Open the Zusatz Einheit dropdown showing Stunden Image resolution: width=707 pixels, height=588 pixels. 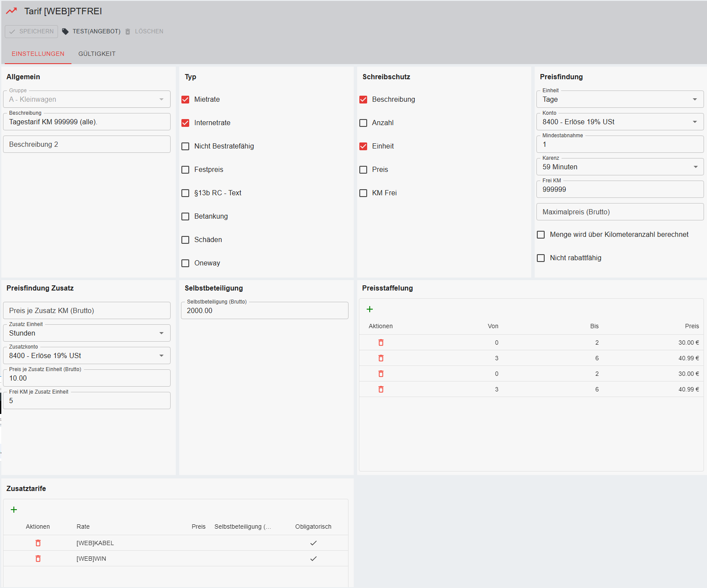pyautogui.click(x=87, y=333)
